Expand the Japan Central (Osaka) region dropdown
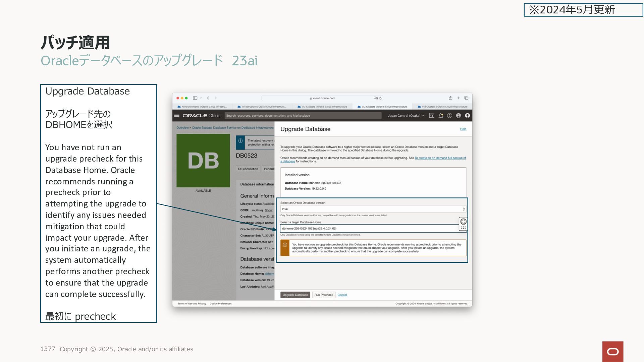 pos(406,116)
